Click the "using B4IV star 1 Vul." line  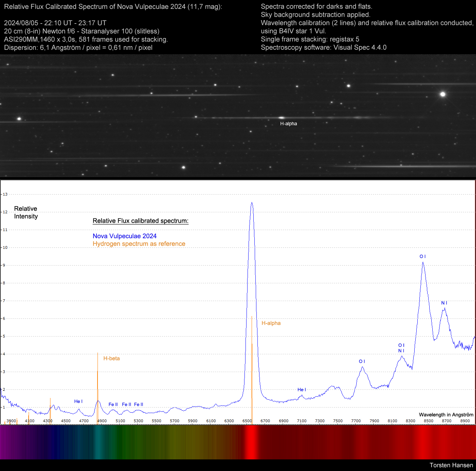[x=294, y=31]
